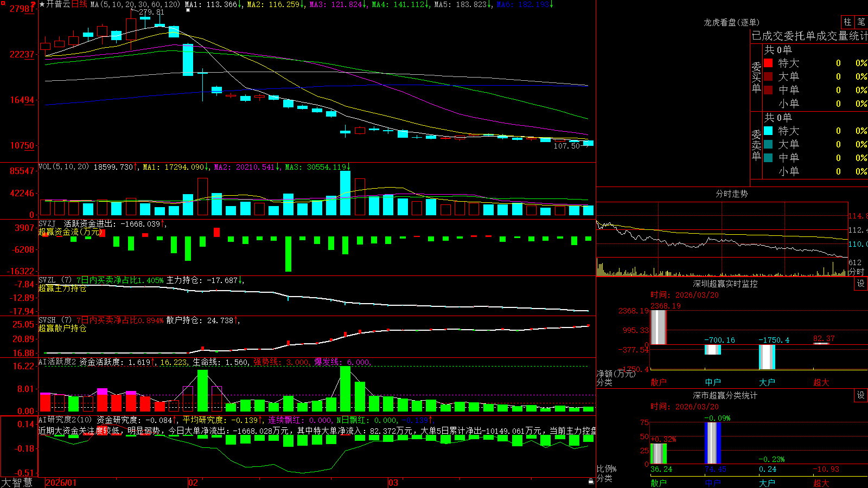Click the dark red 大单 buy-order swatch
868x488 pixels.
point(768,76)
